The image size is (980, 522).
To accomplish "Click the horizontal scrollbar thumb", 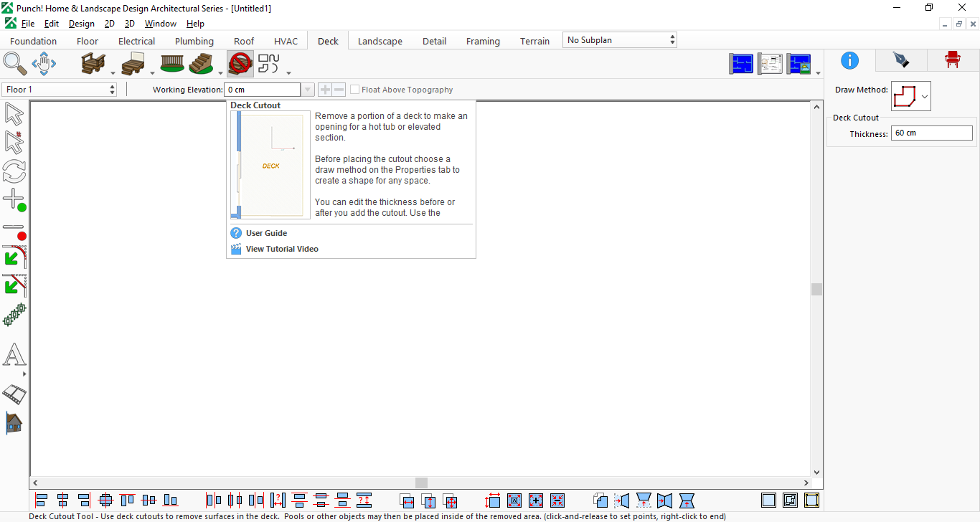I will point(421,483).
